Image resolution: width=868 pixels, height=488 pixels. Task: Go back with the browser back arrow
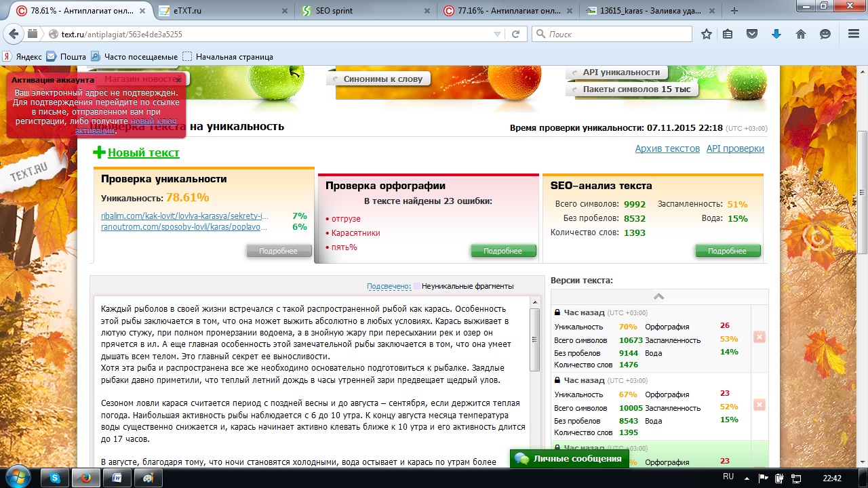(15, 34)
